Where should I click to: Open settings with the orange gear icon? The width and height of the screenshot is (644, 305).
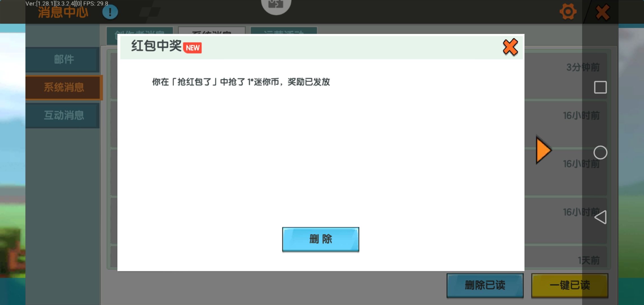click(x=568, y=12)
